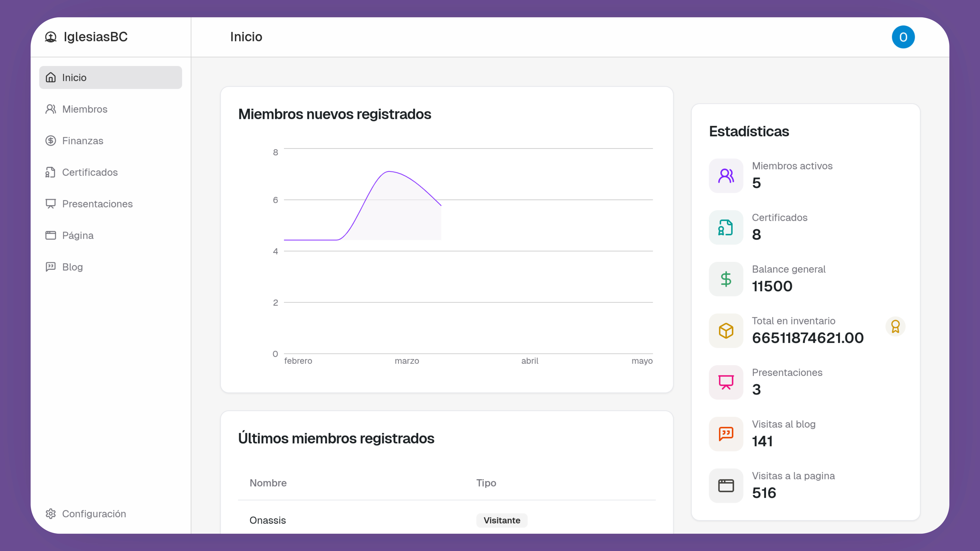Viewport: 980px width, 551px height.
Task: Click the orange Visitas al blog icon
Action: click(726, 434)
